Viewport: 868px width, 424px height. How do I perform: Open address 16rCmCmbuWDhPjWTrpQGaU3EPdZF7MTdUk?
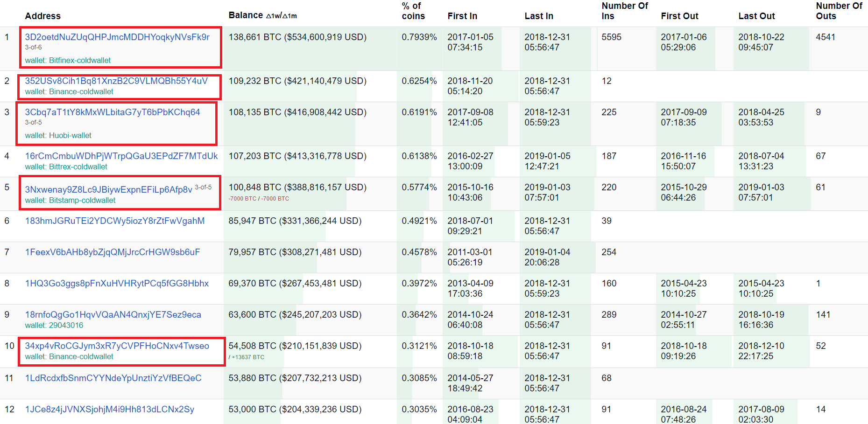tap(121, 156)
